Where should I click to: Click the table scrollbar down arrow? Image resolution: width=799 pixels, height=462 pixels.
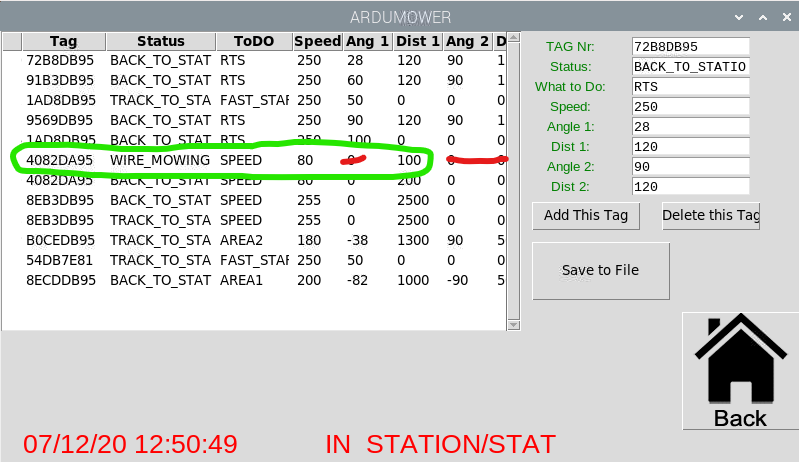[514, 325]
